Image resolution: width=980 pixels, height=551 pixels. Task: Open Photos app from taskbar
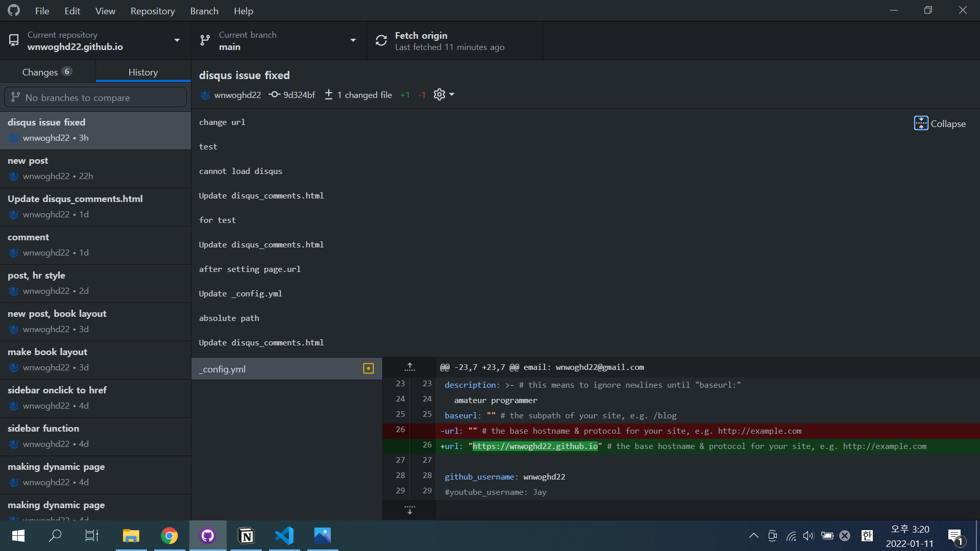tap(323, 536)
